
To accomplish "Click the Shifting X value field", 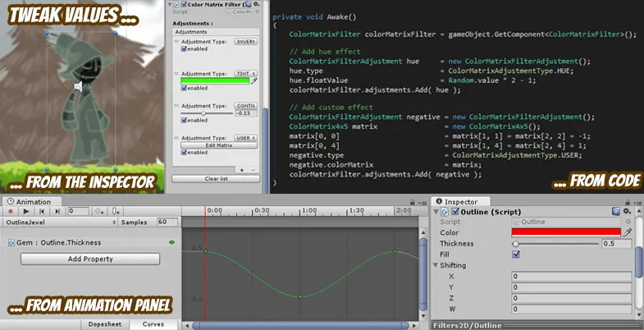I will pos(572,277).
